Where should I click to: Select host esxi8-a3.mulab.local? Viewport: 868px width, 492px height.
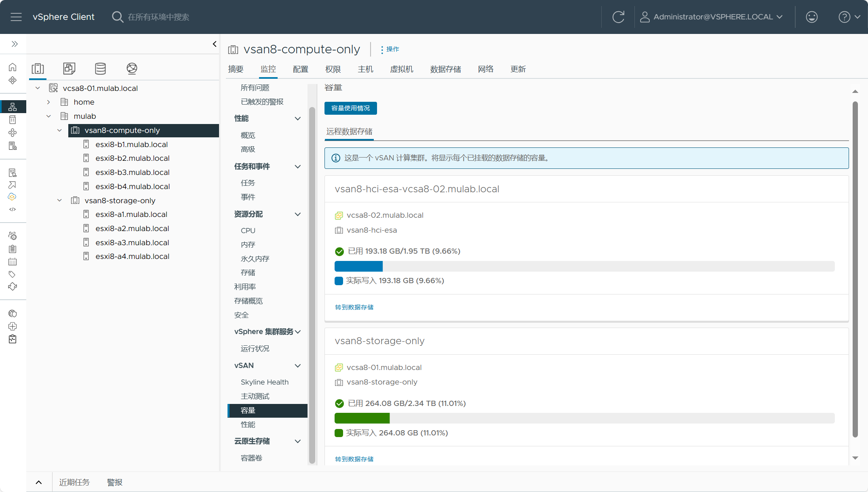click(x=132, y=243)
